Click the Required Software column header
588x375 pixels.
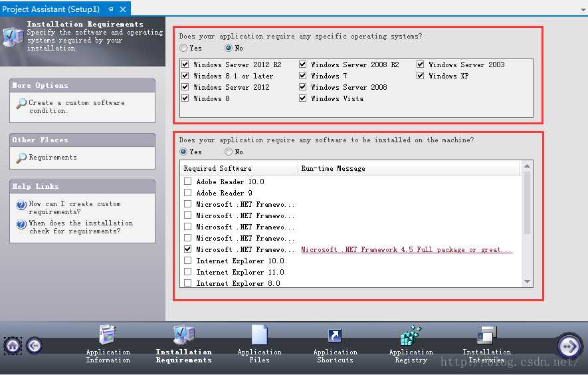(239, 168)
